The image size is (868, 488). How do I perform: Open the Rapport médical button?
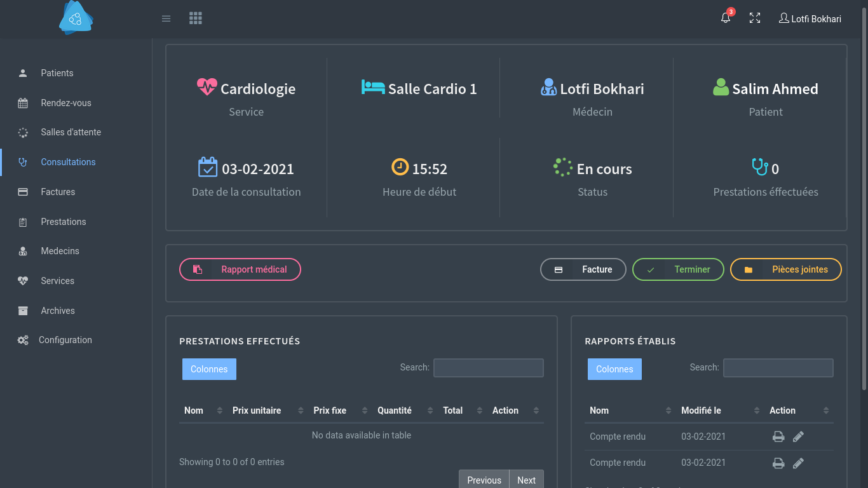[240, 269]
